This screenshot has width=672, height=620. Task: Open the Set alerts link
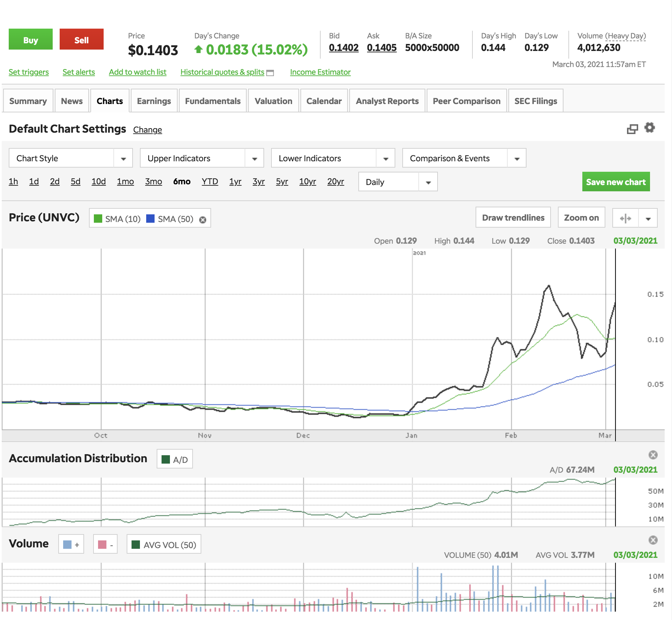[79, 72]
